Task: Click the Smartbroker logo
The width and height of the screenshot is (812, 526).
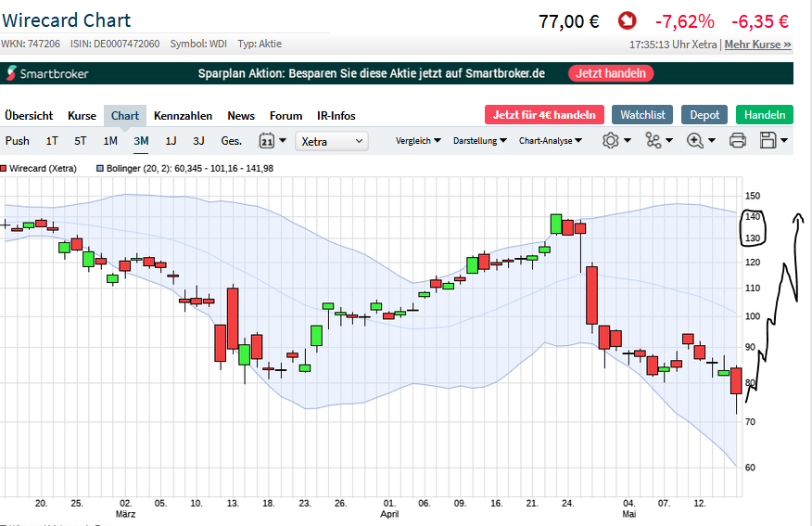Action: pos(47,73)
